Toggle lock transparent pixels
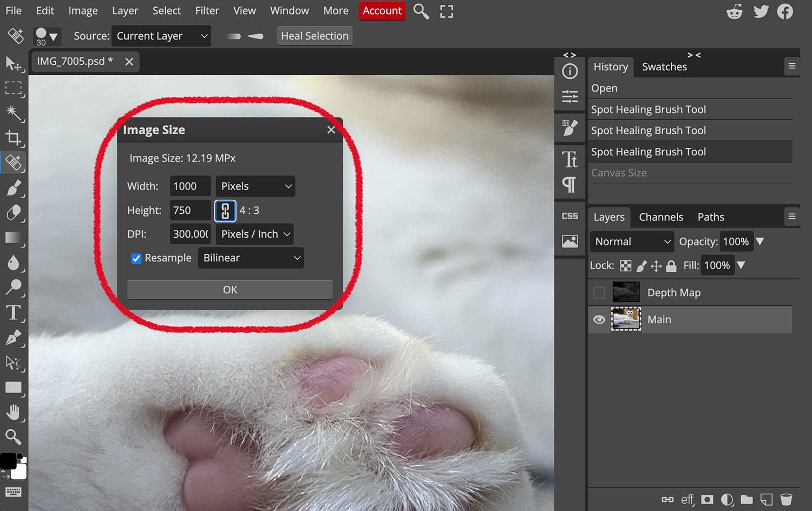Viewport: 812px width, 511px height. tap(625, 266)
